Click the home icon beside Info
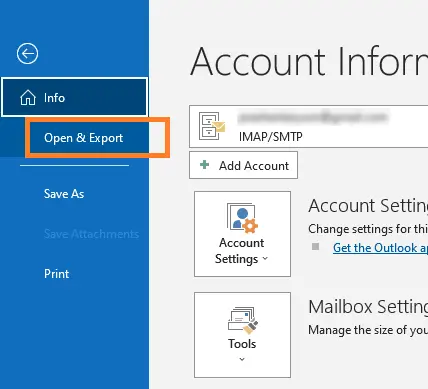The height and width of the screenshot is (389, 428). pos(28,98)
